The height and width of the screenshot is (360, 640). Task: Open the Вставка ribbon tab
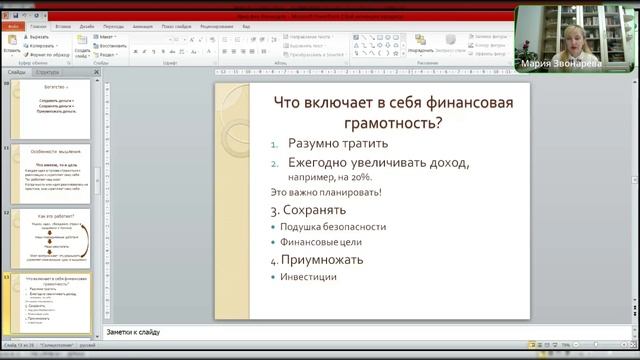pyautogui.click(x=63, y=27)
